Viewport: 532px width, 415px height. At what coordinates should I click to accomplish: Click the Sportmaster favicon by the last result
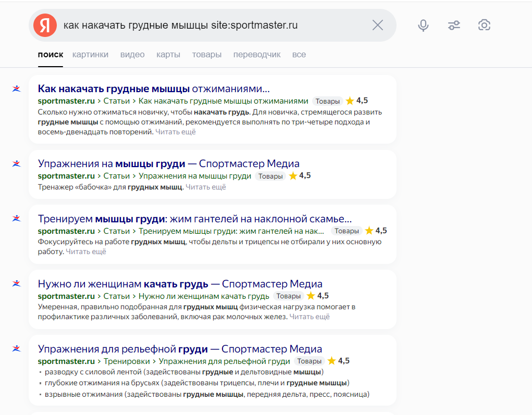(16, 349)
